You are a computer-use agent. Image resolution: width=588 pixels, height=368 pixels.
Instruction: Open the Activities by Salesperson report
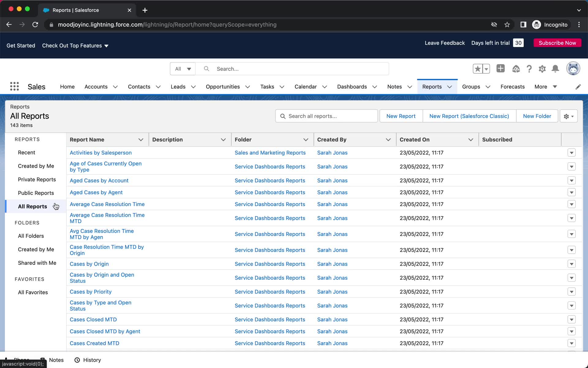pyautogui.click(x=101, y=153)
